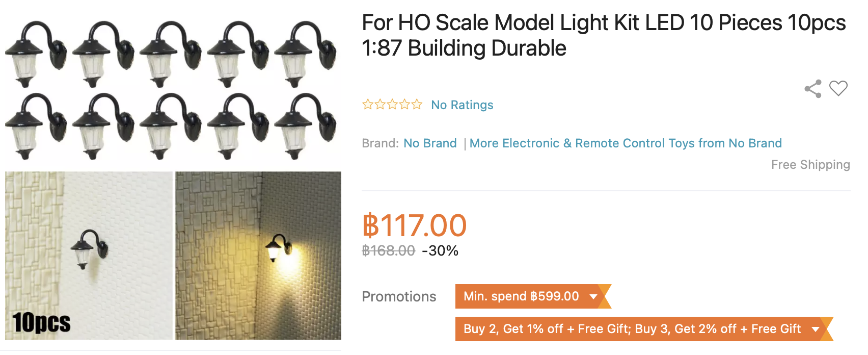
Task: Click the Free Shipping label
Action: pyautogui.click(x=810, y=165)
